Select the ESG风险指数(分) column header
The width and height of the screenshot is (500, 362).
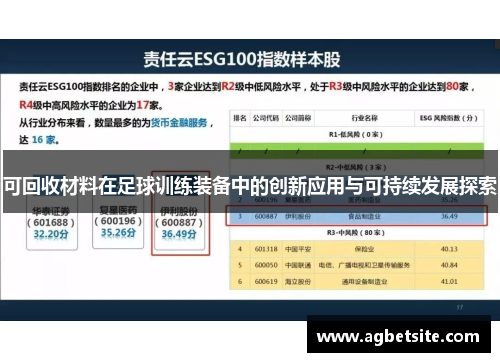click(x=449, y=118)
